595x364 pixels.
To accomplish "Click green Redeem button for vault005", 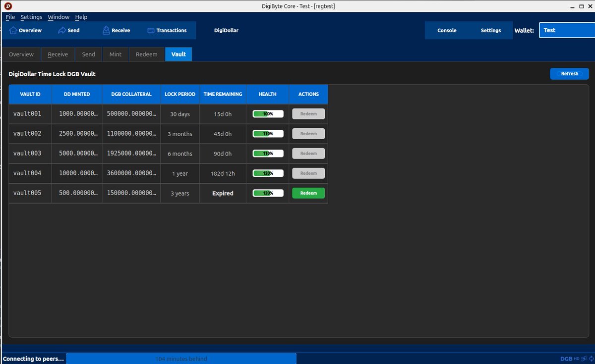I will pyautogui.click(x=308, y=193).
